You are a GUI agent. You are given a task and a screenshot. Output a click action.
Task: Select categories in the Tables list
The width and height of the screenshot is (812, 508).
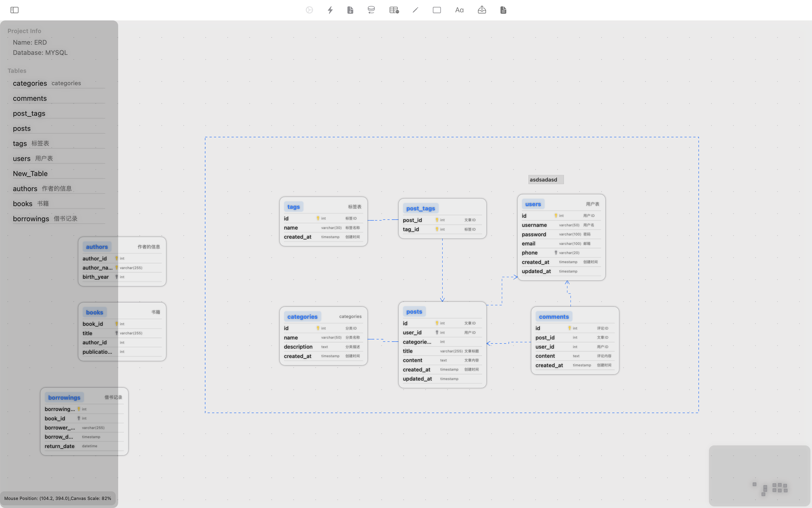(59, 83)
